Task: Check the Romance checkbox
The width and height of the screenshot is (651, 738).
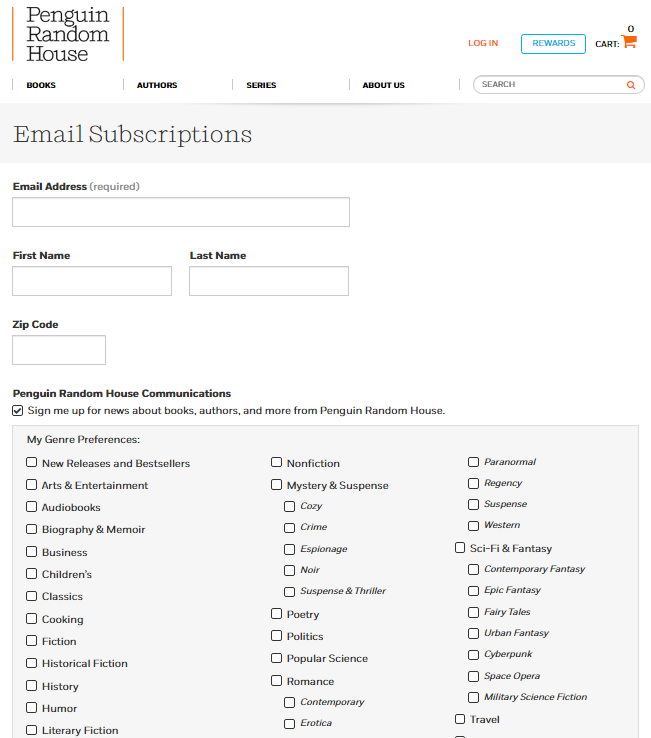Action: click(276, 681)
